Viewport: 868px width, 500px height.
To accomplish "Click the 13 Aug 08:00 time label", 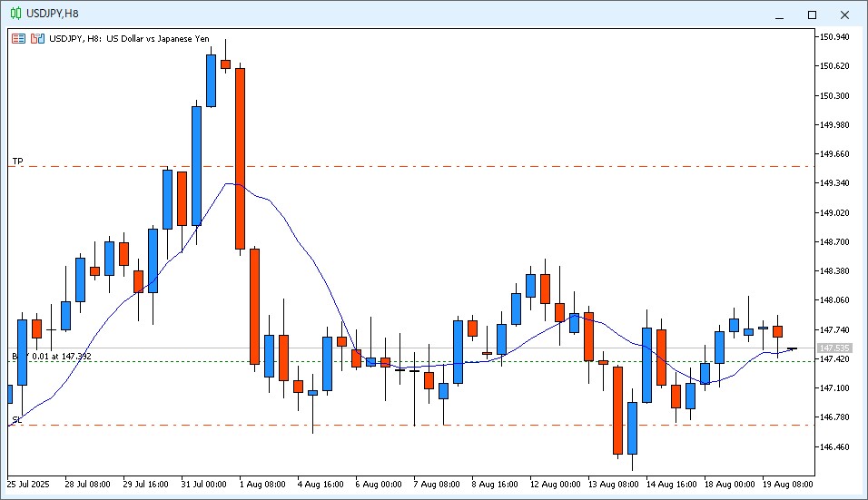I will coord(614,485).
